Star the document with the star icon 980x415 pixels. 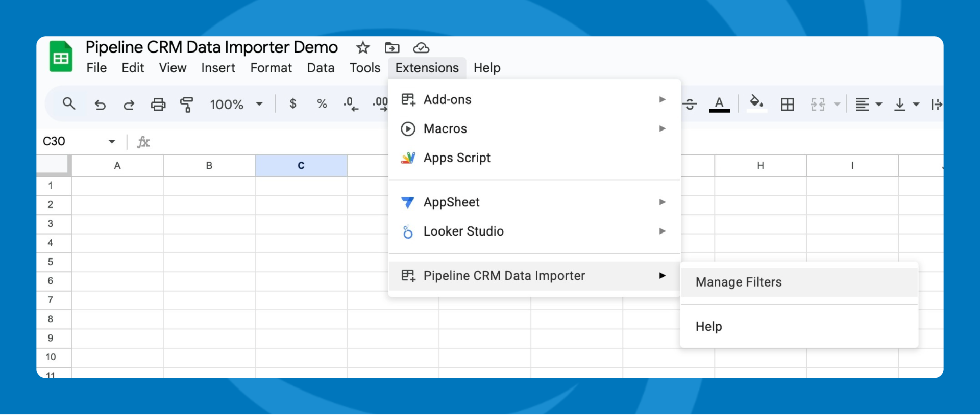pos(363,48)
